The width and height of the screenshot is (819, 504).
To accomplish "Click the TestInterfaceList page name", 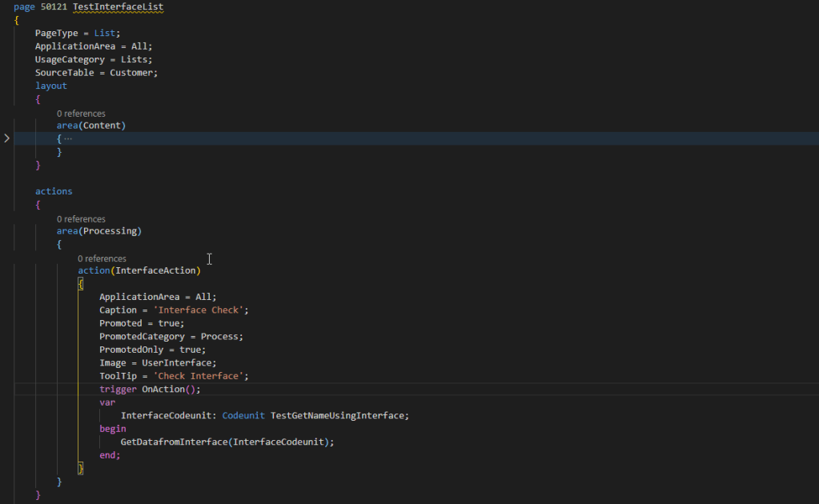I will (118, 6).
